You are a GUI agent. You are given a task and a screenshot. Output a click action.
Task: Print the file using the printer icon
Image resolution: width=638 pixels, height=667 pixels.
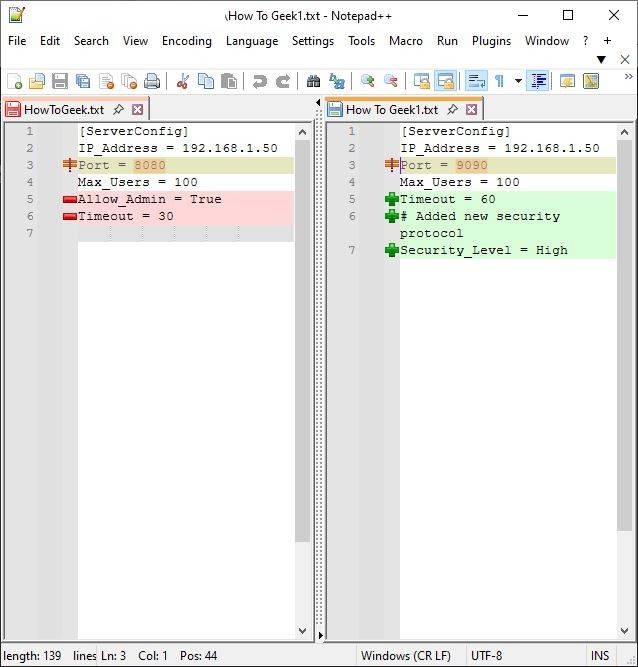pyautogui.click(x=152, y=81)
